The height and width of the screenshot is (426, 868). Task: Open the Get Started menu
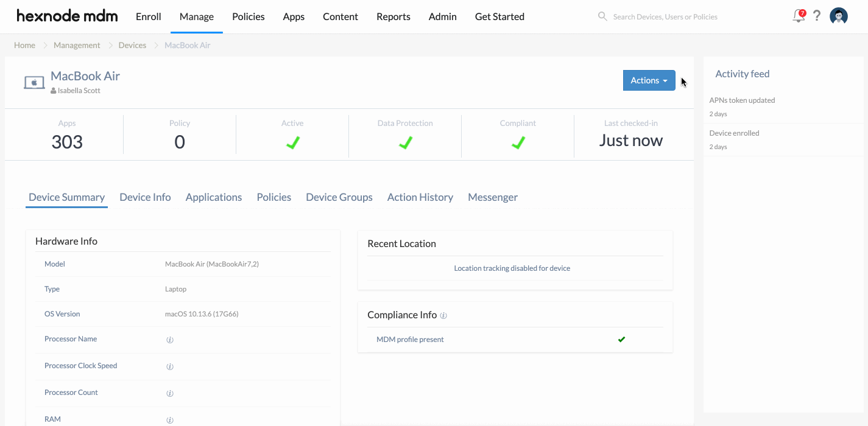coord(499,16)
